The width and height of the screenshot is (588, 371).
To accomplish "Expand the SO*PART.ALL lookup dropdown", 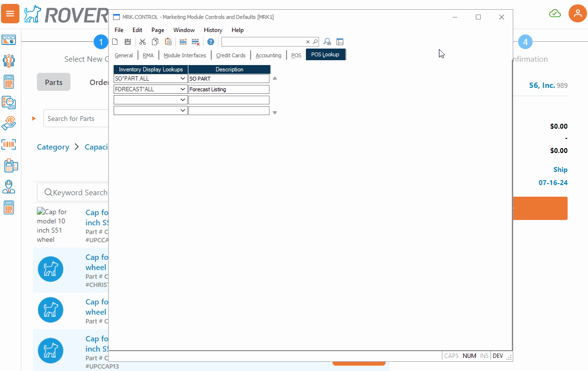I will coord(183,79).
